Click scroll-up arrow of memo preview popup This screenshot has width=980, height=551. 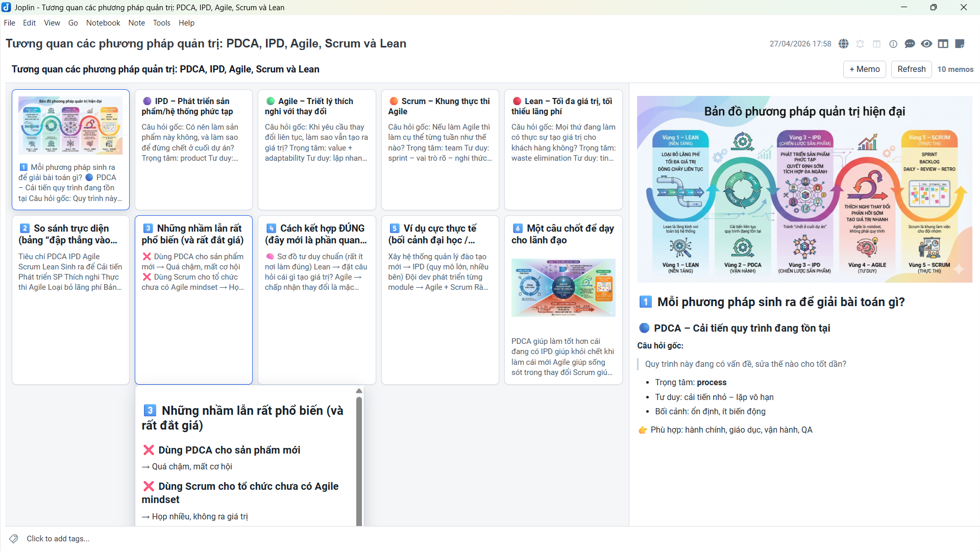click(359, 391)
